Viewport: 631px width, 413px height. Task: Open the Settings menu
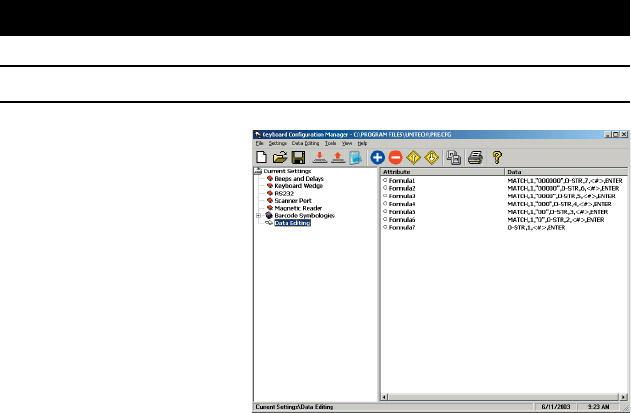[278, 143]
